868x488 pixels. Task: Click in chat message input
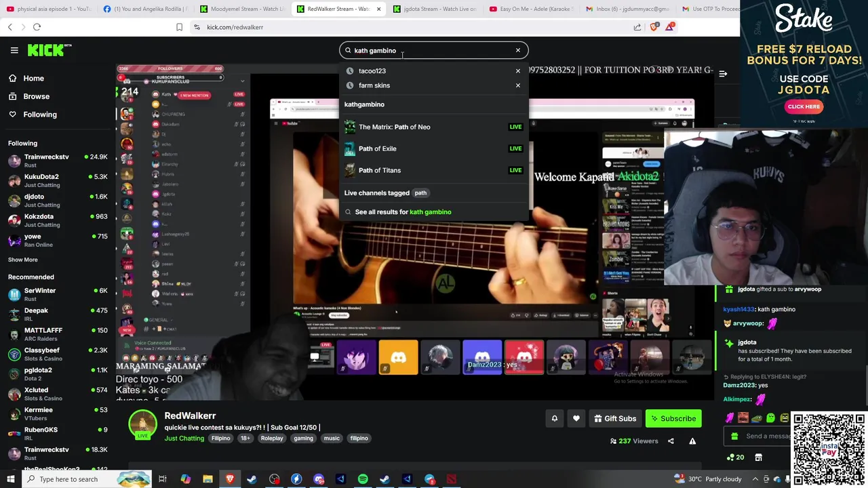766,436
